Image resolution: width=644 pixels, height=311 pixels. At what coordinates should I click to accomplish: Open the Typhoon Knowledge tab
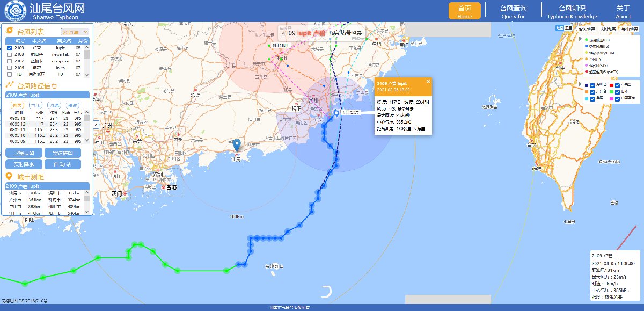point(572,11)
